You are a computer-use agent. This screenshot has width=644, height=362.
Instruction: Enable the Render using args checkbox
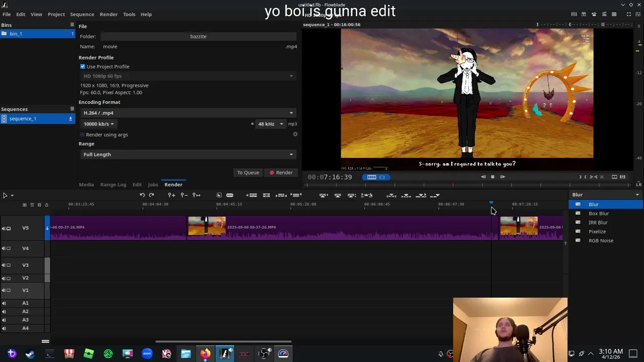pyautogui.click(x=82, y=135)
